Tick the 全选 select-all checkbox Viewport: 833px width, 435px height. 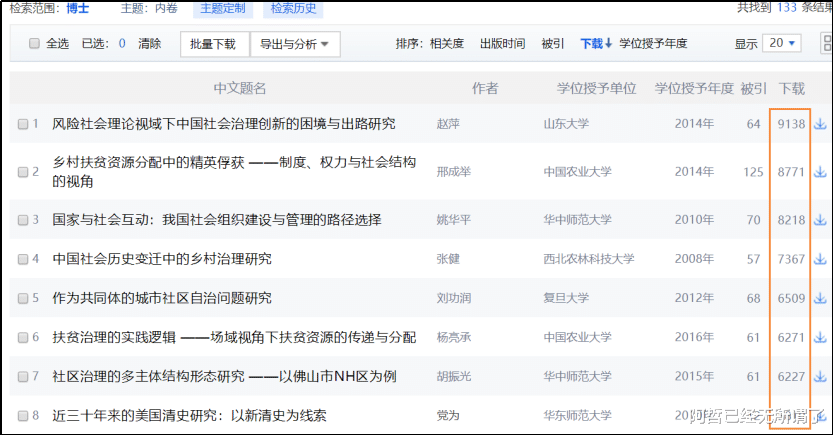(x=34, y=44)
